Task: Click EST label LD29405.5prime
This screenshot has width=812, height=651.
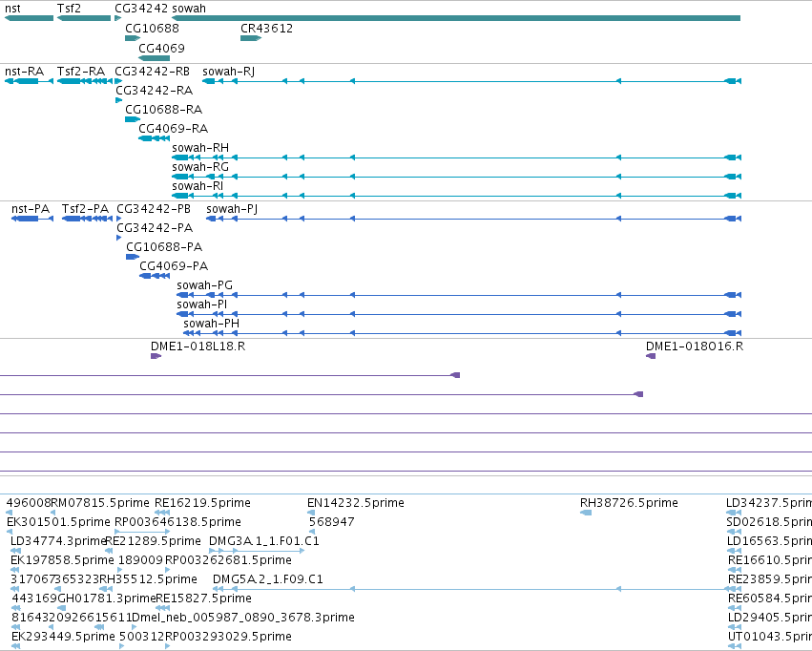Action: [770, 617]
